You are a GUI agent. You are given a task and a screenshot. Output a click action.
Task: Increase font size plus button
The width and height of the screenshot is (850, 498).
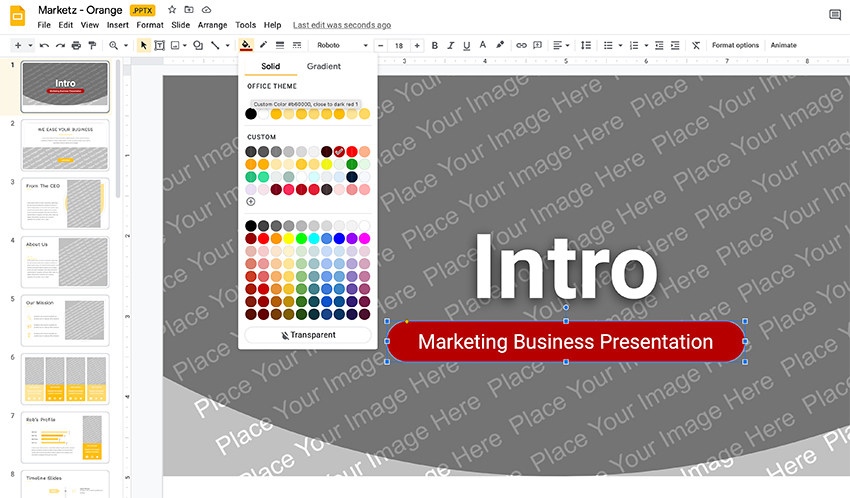[x=417, y=46]
